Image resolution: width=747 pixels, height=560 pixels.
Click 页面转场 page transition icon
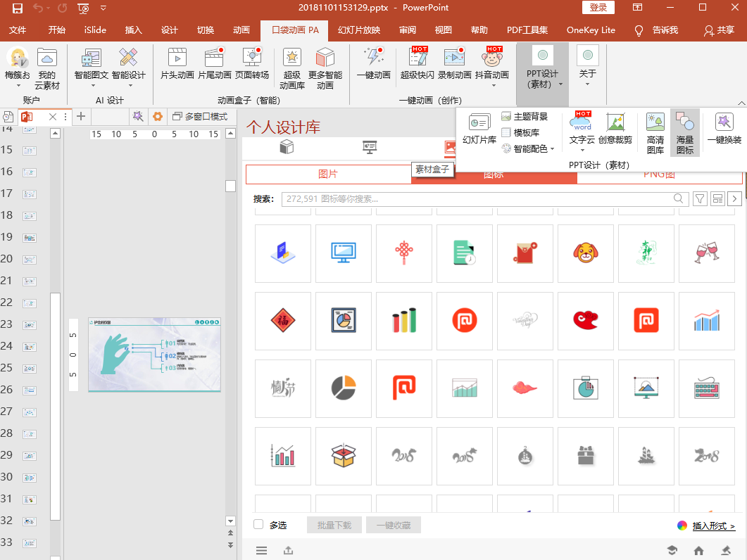click(252, 63)
